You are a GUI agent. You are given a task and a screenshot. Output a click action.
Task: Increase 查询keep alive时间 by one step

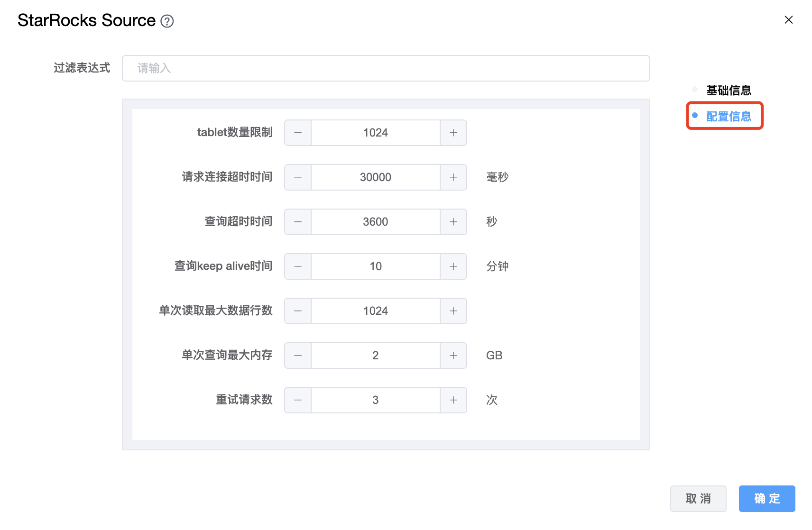click(x=453, y=266)
